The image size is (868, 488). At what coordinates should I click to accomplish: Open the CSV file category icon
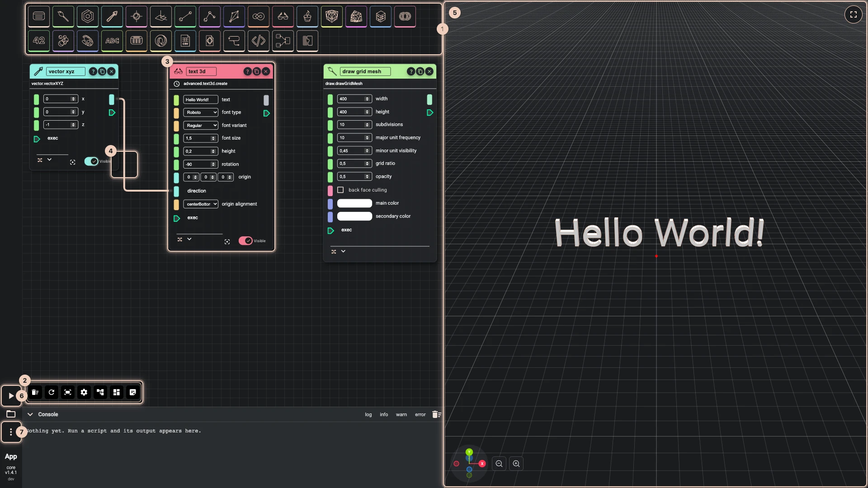(185, 41)
